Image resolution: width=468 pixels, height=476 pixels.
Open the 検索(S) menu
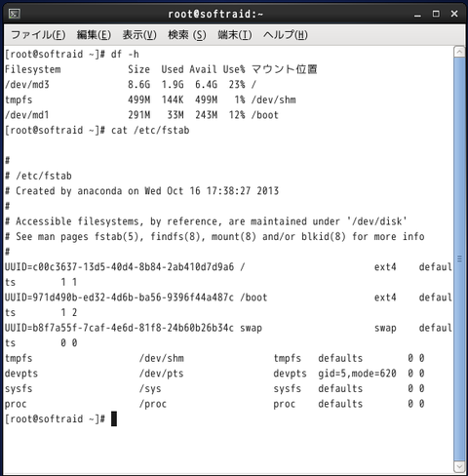tap(187, 34)
